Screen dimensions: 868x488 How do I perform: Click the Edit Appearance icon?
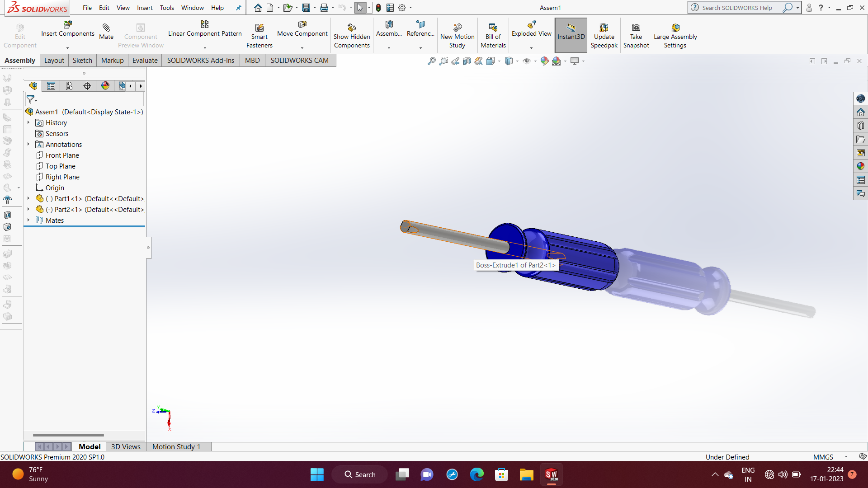coord(544,61)
